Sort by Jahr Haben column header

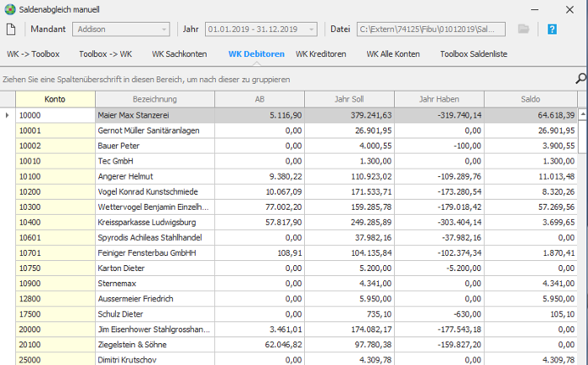[439, 99]
